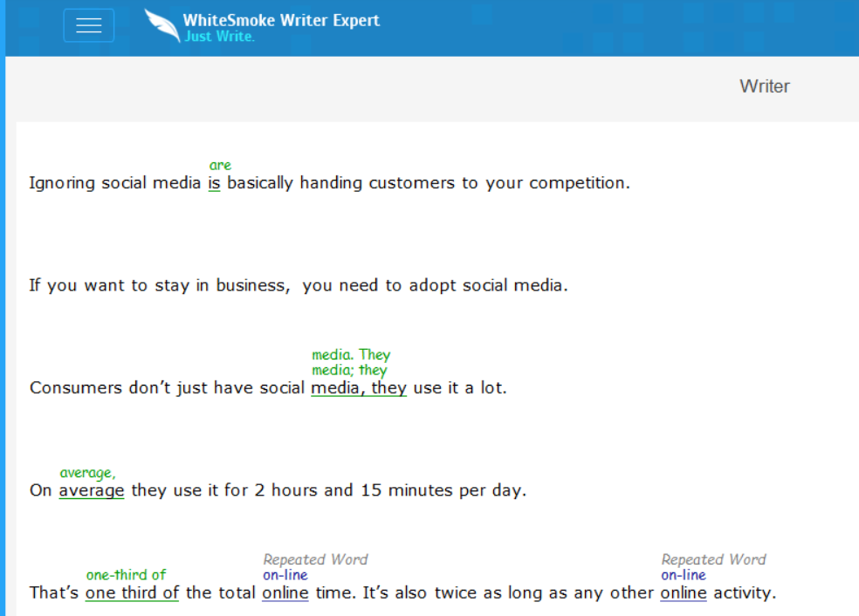The height and width of the screenshot is (616, 859).
Task: Click the underlined 'one third of' phrase
Action: (132, 592)
